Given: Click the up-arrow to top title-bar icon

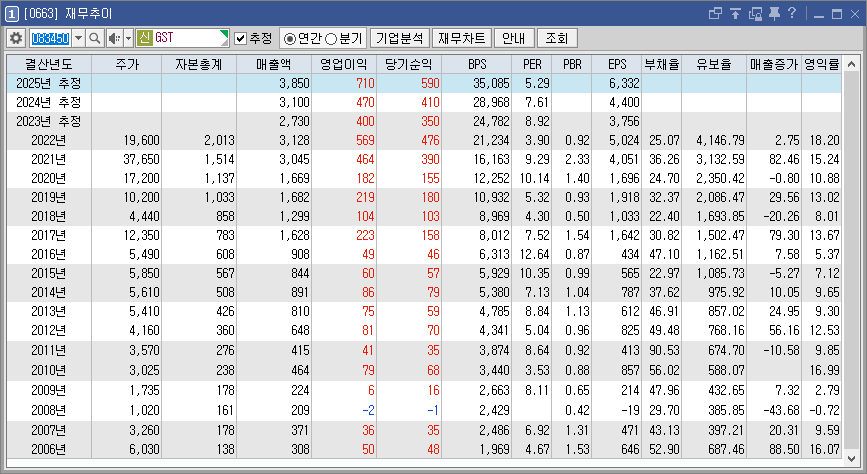Looking at the screenshot, I should (x=735, y=13).
